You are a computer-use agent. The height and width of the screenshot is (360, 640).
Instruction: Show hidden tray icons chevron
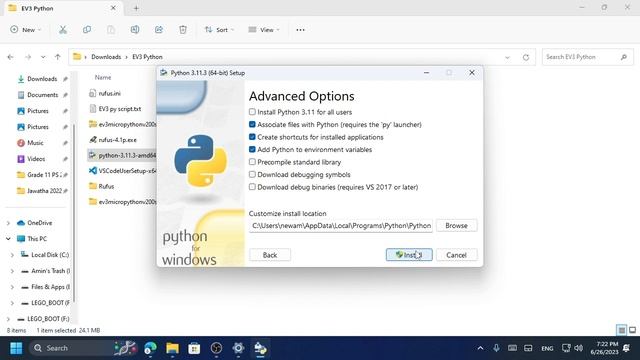pos(480,348)
